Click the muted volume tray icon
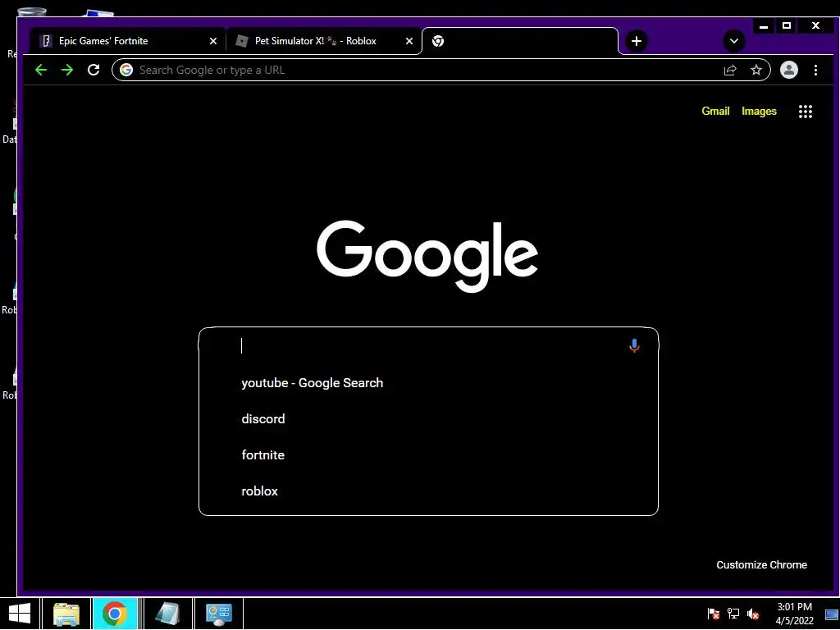 [x=753, y=614]
